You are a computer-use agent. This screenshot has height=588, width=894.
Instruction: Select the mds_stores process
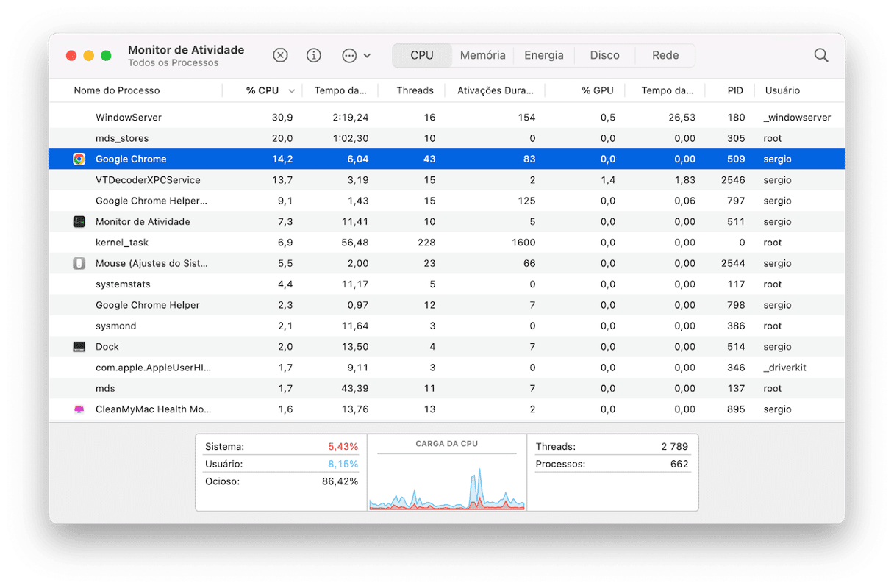coord(447,138)
